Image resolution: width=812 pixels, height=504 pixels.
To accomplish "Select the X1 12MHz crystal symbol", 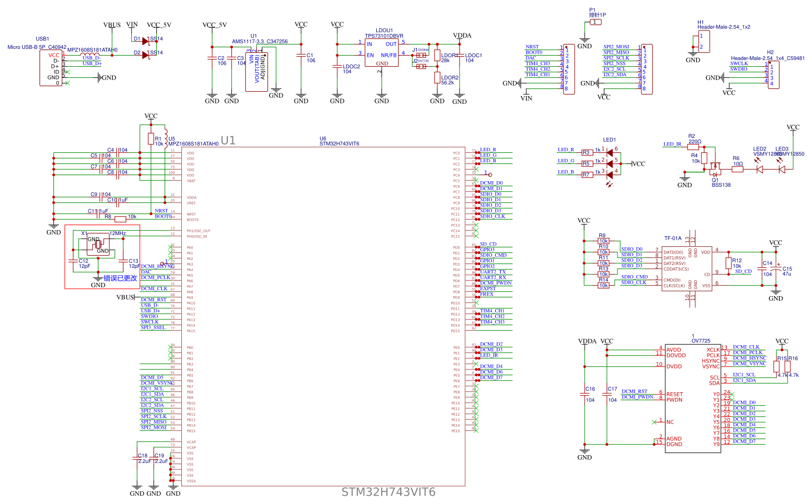I will pos(98,244).
